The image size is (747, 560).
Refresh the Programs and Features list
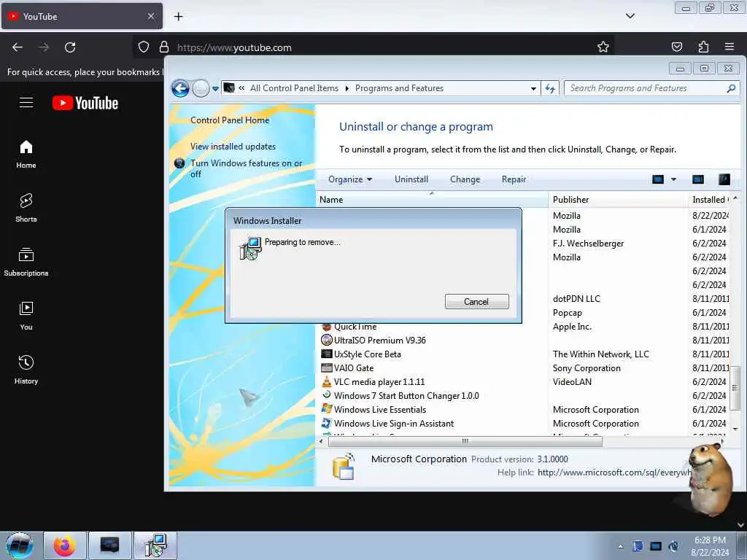click(550, 88)
